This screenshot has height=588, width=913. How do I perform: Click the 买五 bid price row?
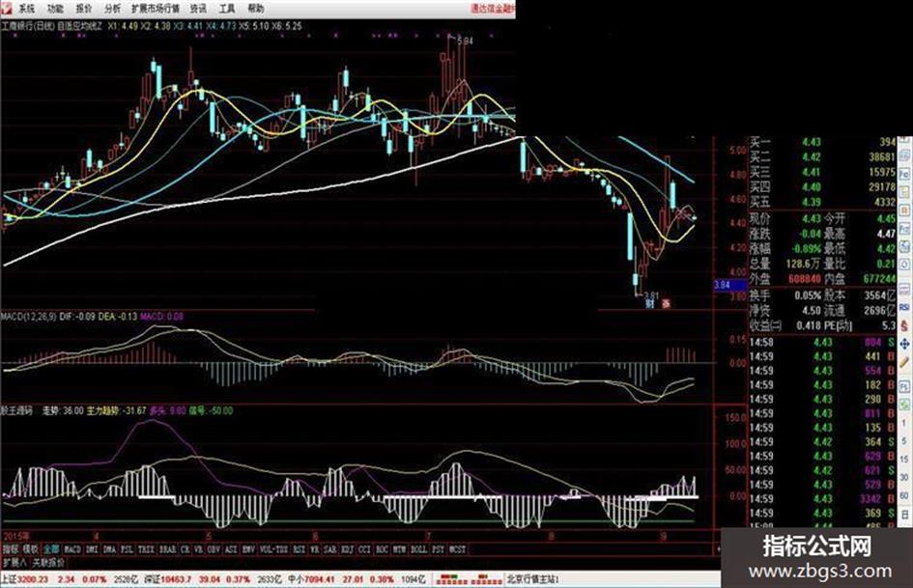click(x=823, y=202)
